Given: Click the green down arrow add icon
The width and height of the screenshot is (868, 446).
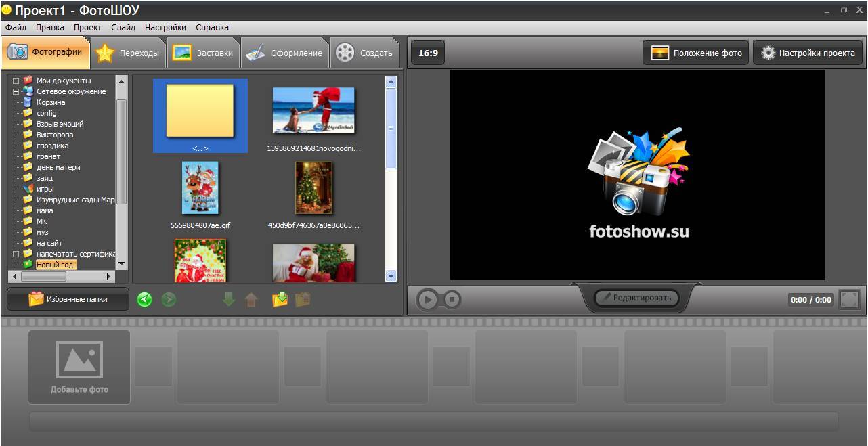Looking at the screenshot, I should pos(229,299).
